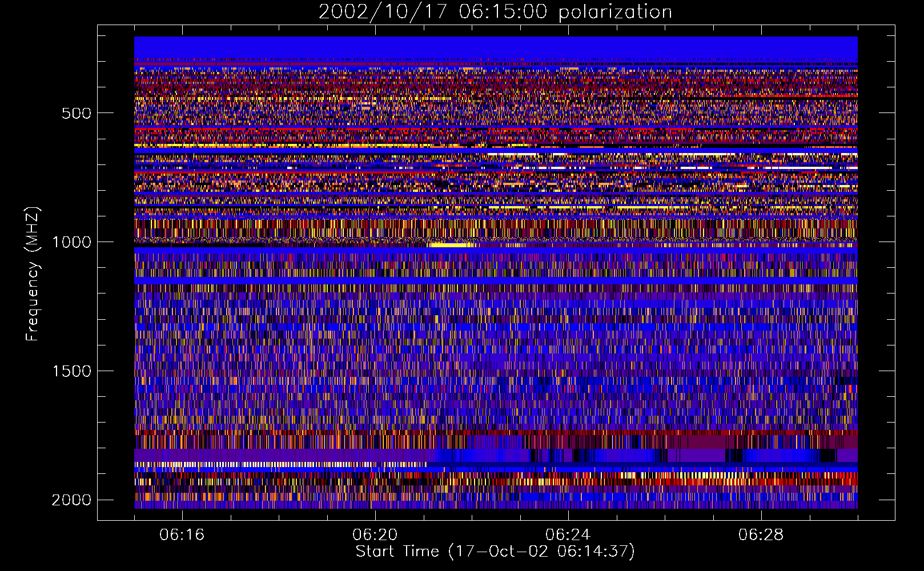Click the 'Frequency (MHZ)' axis title
Screen dimensions: 924x571
pos(33,274)
